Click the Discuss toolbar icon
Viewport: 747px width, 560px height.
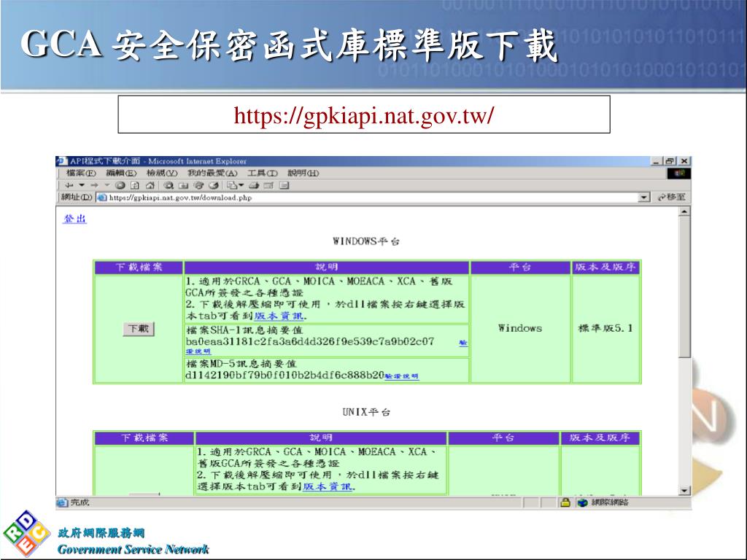pos(285,185)
